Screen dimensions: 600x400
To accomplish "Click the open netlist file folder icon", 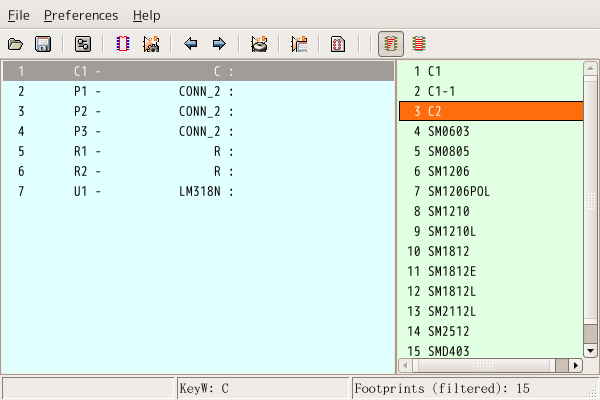I will pyautogui.click(x=15, y=44).
